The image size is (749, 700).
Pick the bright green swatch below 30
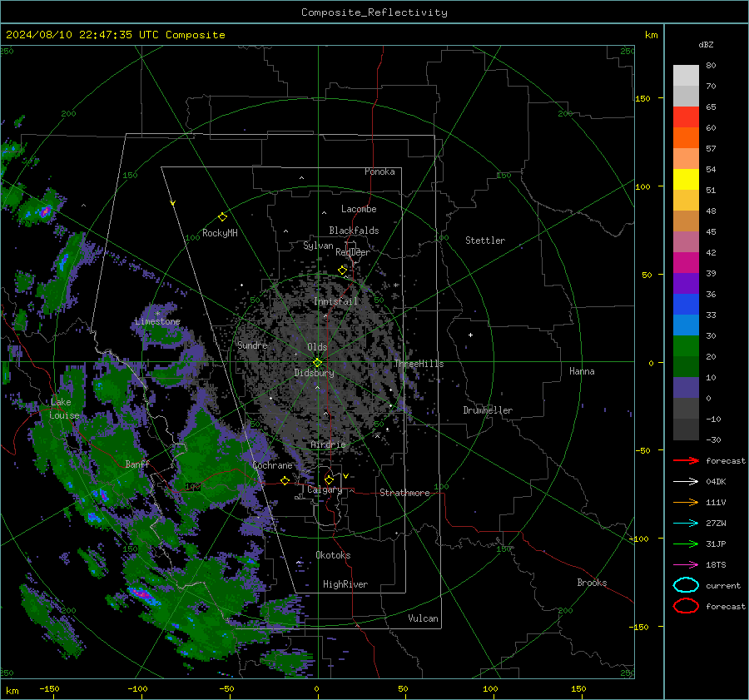686,346
